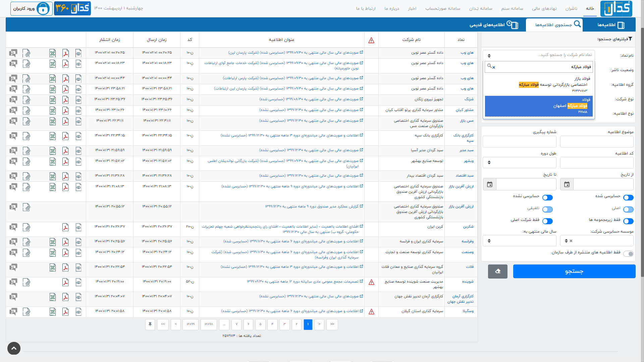Image resolution: width=644 pixels, height=362 pixels.
Task: Open اخبار menu item
Action: 412,8
